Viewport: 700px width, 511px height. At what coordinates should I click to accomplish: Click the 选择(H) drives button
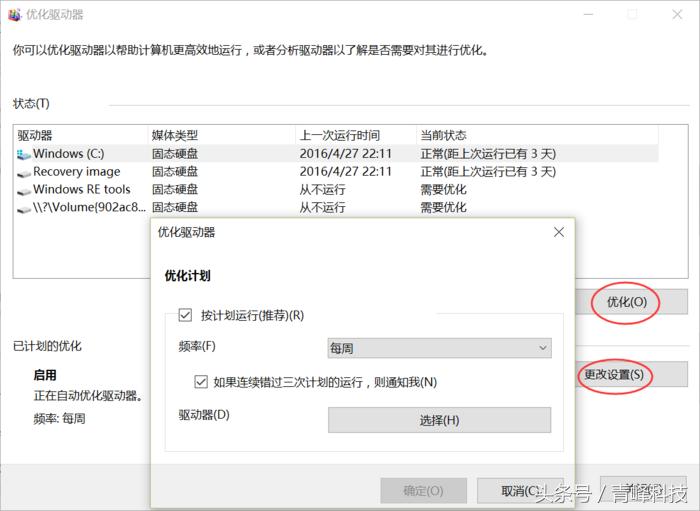point(439,420)
